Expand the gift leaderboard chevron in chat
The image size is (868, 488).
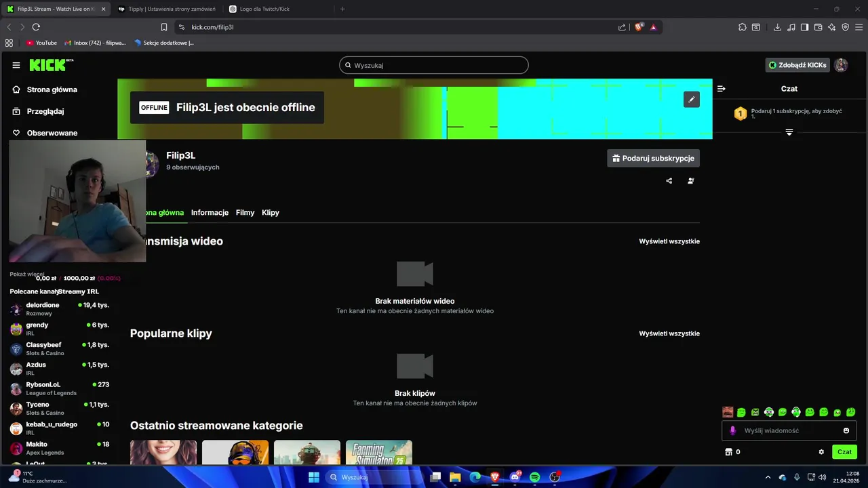click(x=789, y=132)
